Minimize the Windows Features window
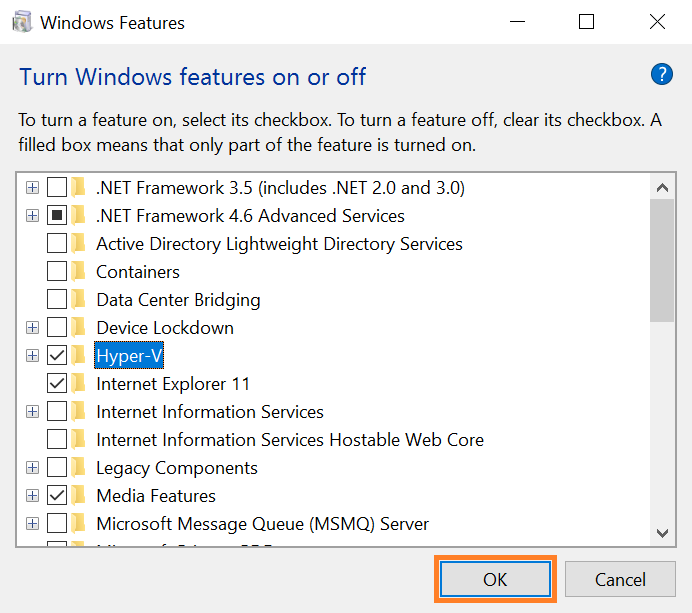Viewport: 692px width, 613px height. point(517,22)
